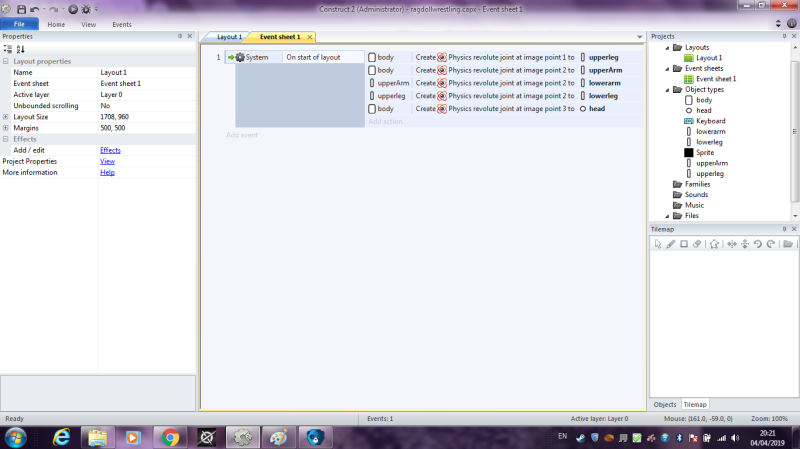Click the On start of layout condition

[313, 57]
